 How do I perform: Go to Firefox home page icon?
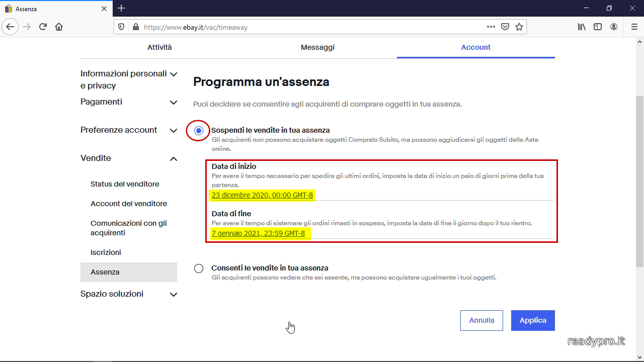click(x=59, y=27)
